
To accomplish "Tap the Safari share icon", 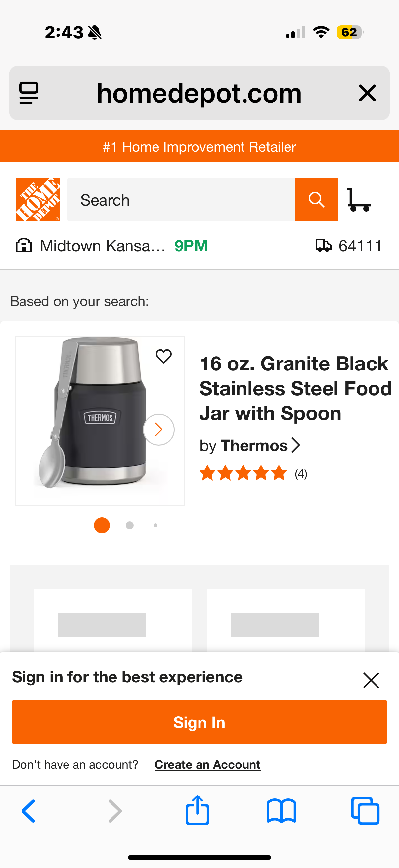I will (x=197, y=810).
